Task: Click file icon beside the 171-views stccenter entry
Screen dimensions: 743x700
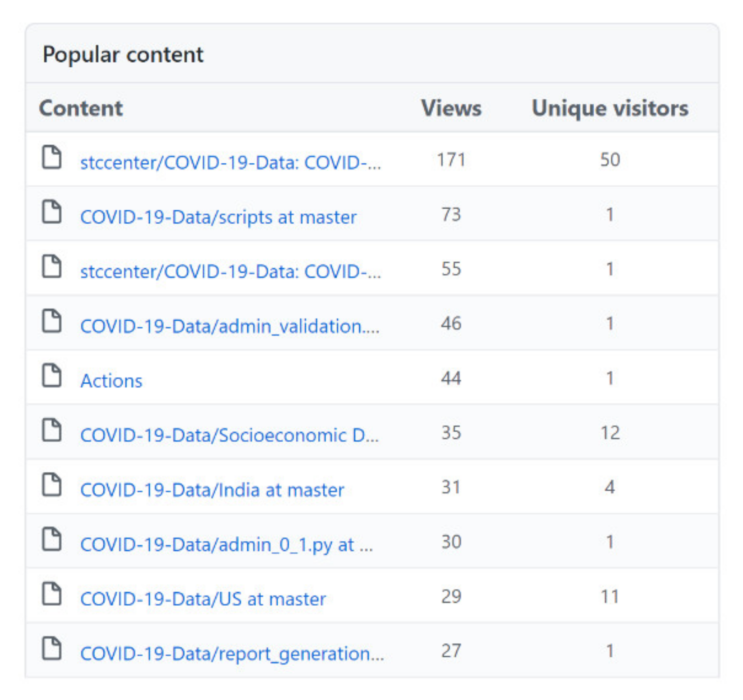Action: pyautogui.click(x=51, y=157)
